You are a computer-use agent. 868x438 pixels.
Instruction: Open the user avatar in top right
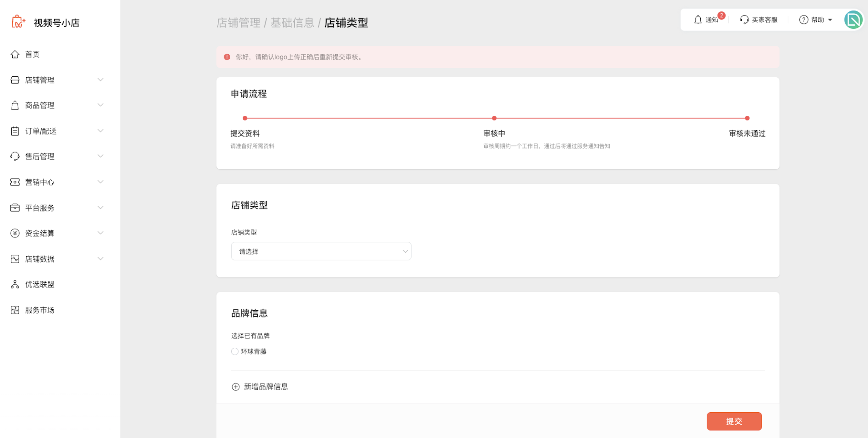(x=853, y=20)
